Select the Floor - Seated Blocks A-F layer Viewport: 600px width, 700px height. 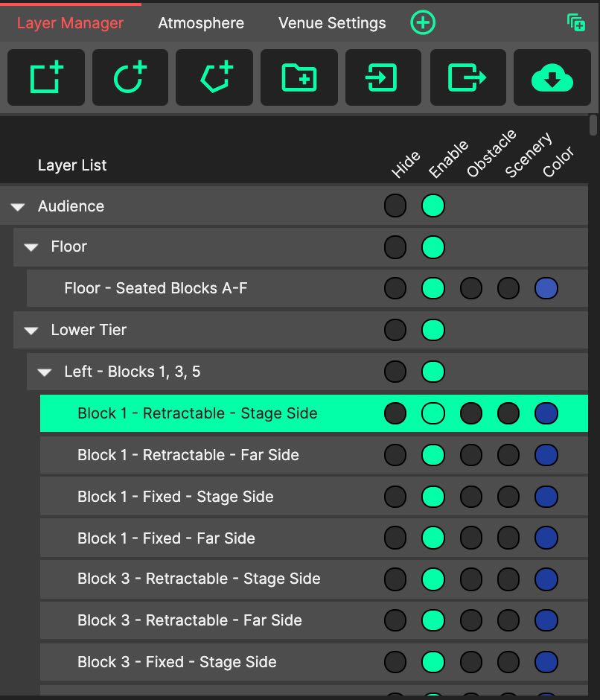307,288
